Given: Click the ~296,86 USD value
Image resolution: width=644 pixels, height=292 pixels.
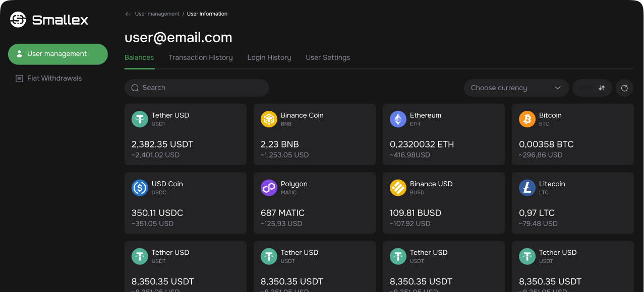Looking at the screenshot, I should (x=541, y=155).
